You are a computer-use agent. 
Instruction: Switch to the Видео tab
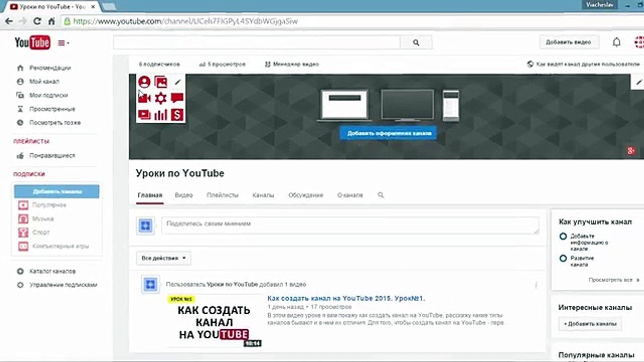pyautogui.click(x=184, y=195)
